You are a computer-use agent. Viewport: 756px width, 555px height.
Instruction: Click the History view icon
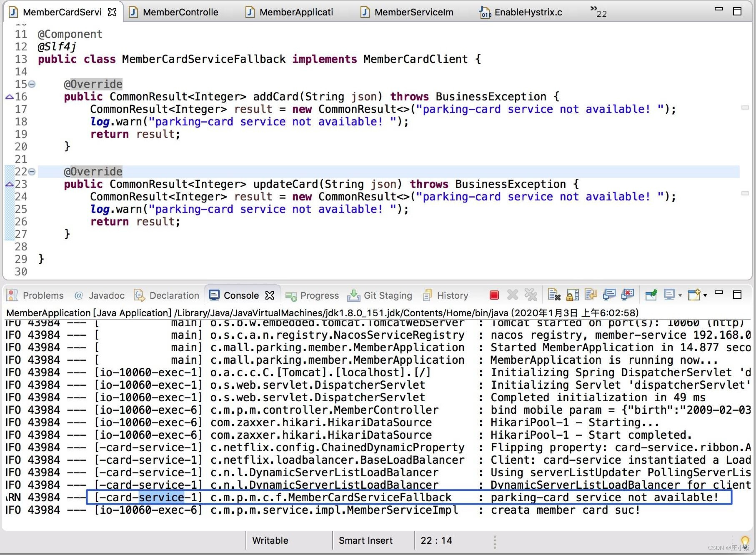pos(427,295)
